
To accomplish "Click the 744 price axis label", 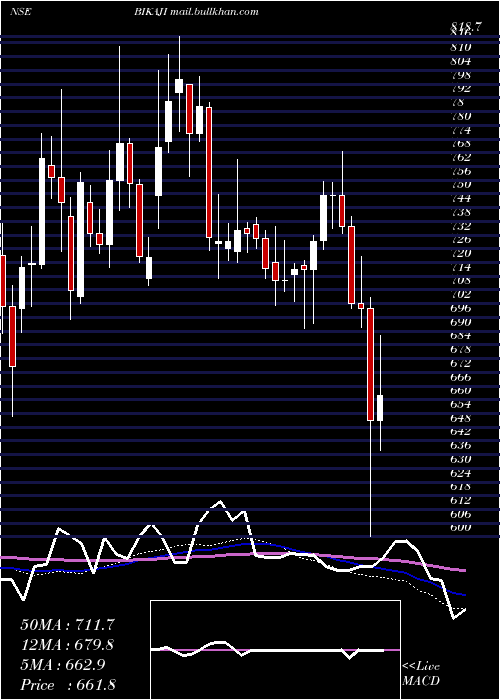I will [462, 198].
